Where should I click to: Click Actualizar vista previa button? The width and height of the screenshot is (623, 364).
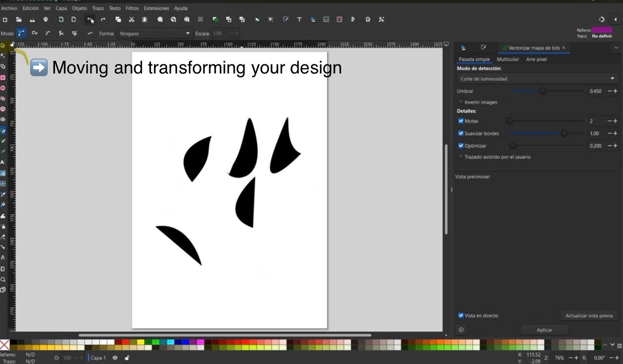[x=589, y=316]
